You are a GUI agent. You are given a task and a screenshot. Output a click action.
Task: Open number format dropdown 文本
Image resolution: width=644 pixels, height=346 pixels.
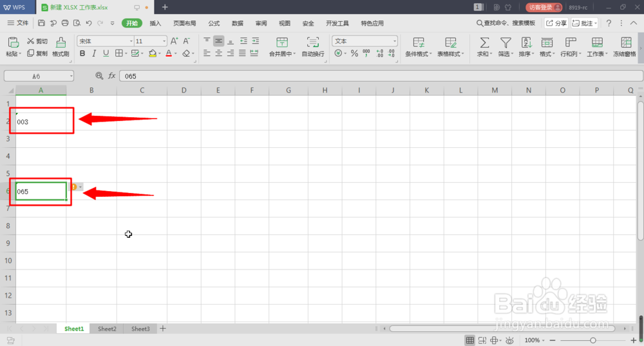[395, 41]
